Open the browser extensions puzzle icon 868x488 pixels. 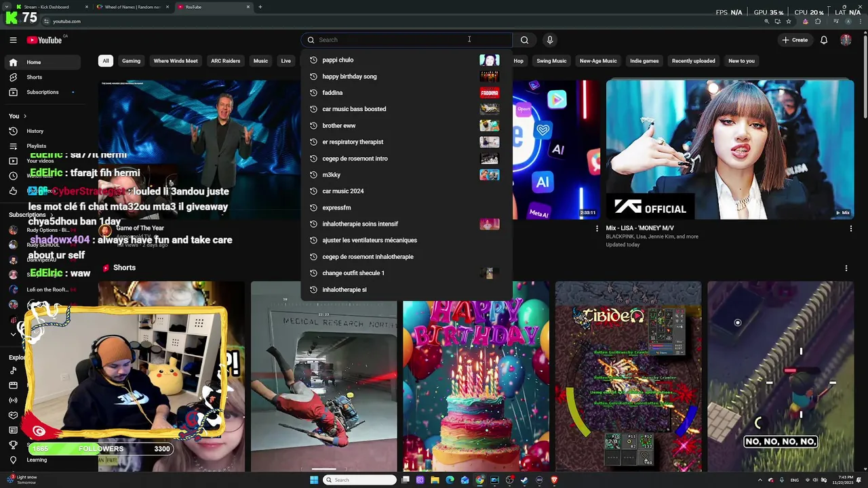pyautogui.click(x=818, y=21)
